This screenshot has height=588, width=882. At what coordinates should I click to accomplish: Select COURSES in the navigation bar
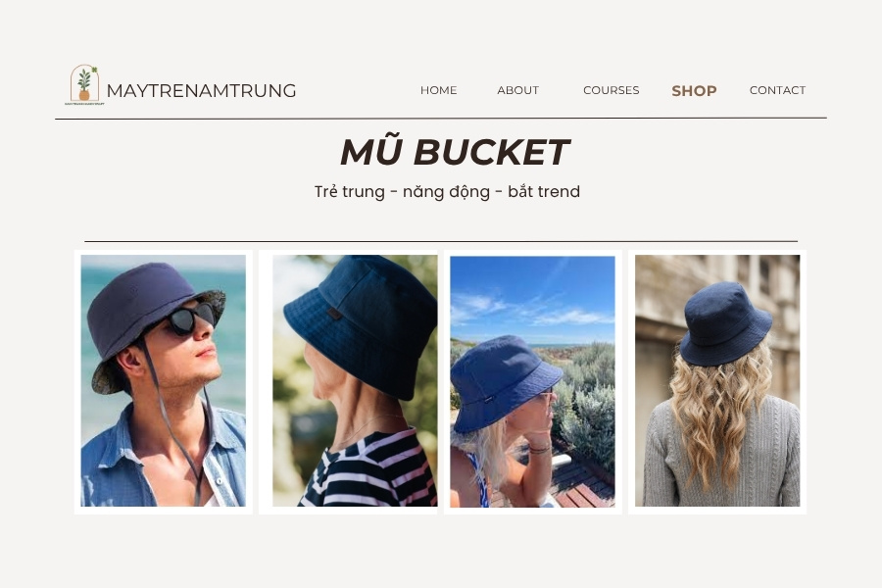(x=612, y=90)
